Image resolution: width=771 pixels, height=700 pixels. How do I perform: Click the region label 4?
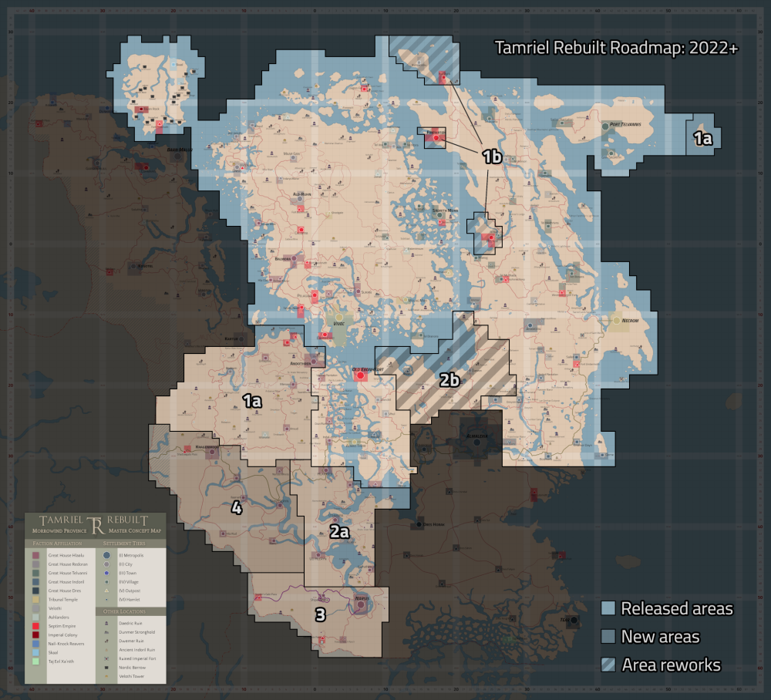click(237, 508)
